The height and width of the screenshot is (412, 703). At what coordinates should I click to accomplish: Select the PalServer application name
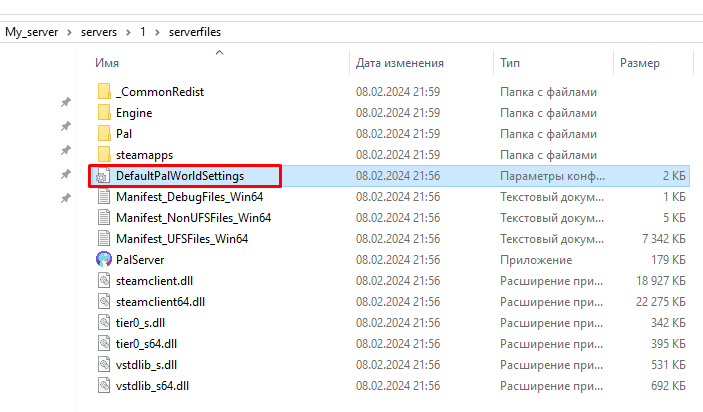click(140, 260)
